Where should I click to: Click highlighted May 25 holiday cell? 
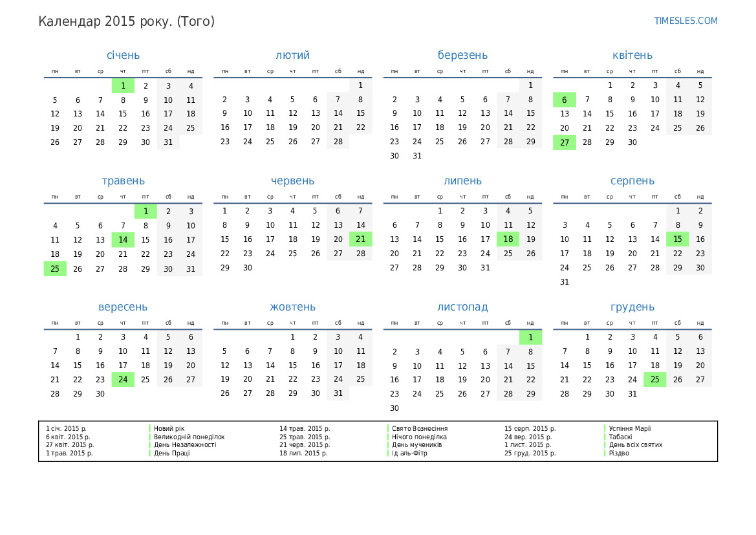[x=55, y=268]
